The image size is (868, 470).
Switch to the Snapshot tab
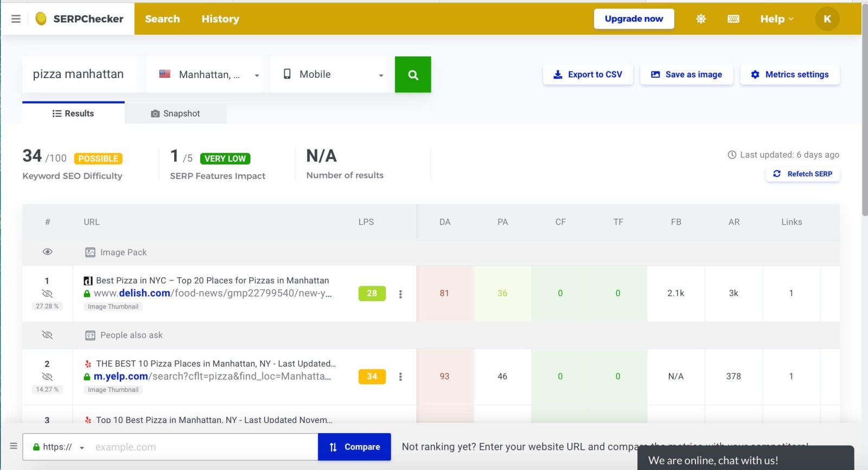coord(176,113)
